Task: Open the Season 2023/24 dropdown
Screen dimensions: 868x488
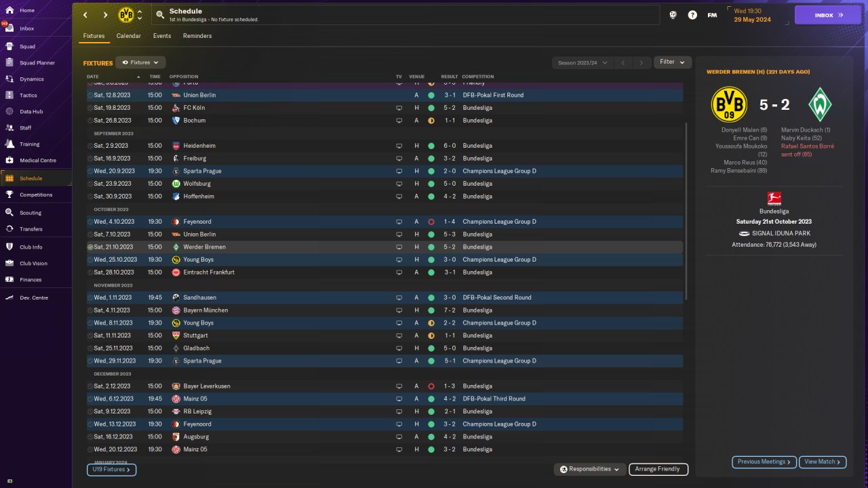Action: 583,62
